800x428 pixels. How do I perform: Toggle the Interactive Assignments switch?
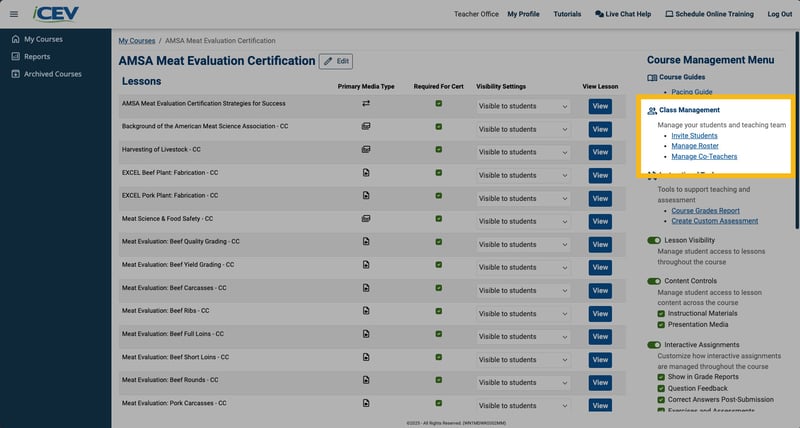point(654,345)
